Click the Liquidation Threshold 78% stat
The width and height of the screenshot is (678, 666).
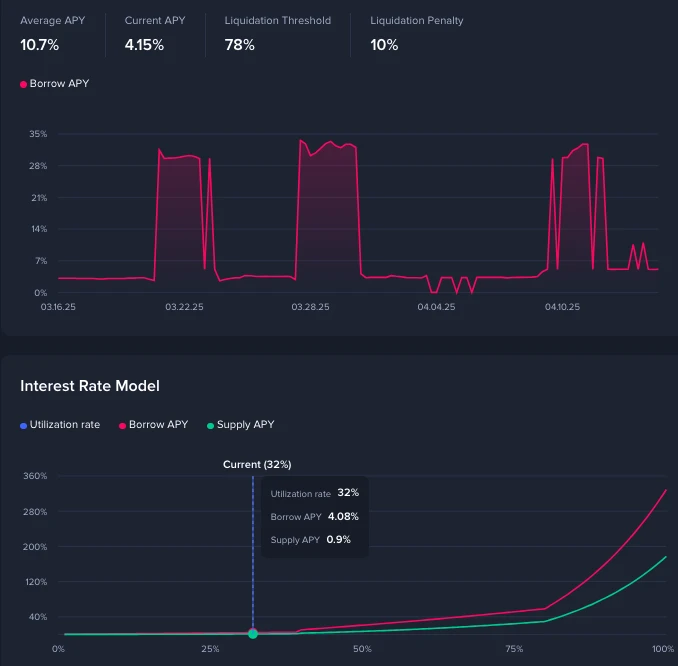(278, 33)
